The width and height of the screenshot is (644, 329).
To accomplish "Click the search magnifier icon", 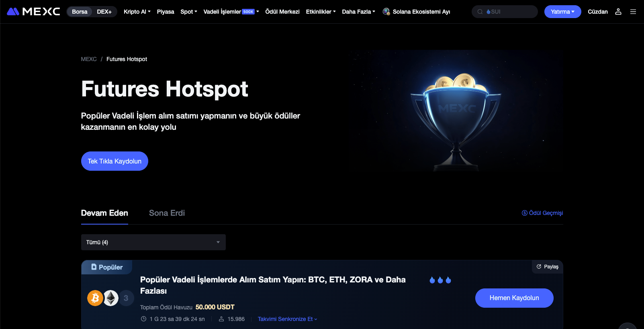I will click(x=480, y=12).
